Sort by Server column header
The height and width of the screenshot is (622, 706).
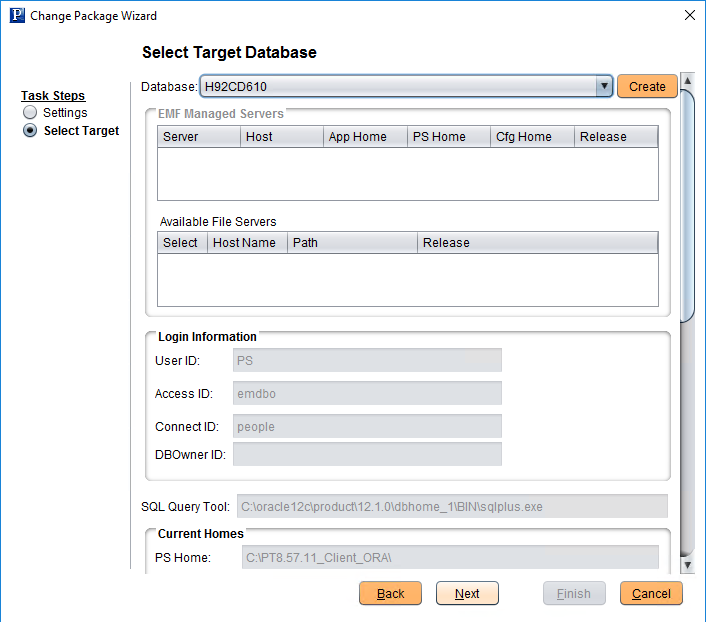click(199, 137)
